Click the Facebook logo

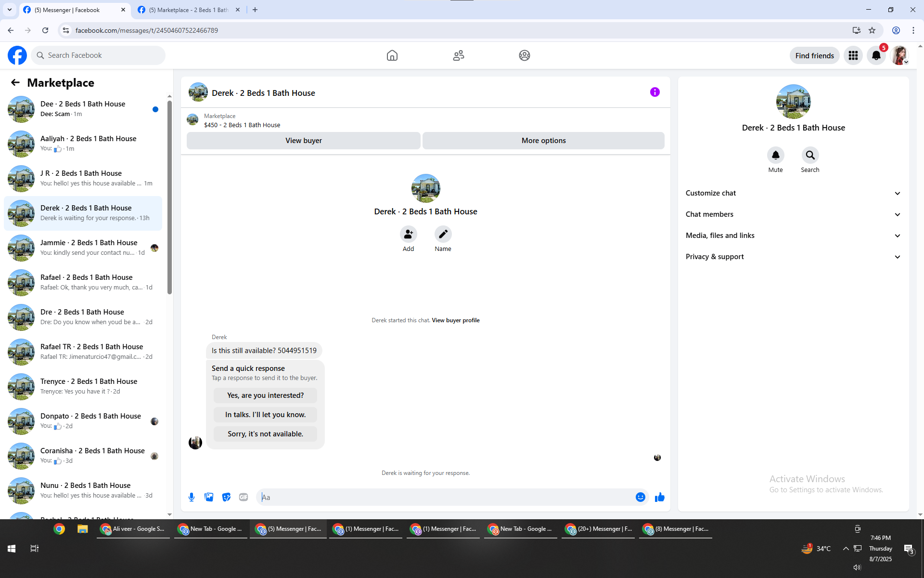(17, 55)
